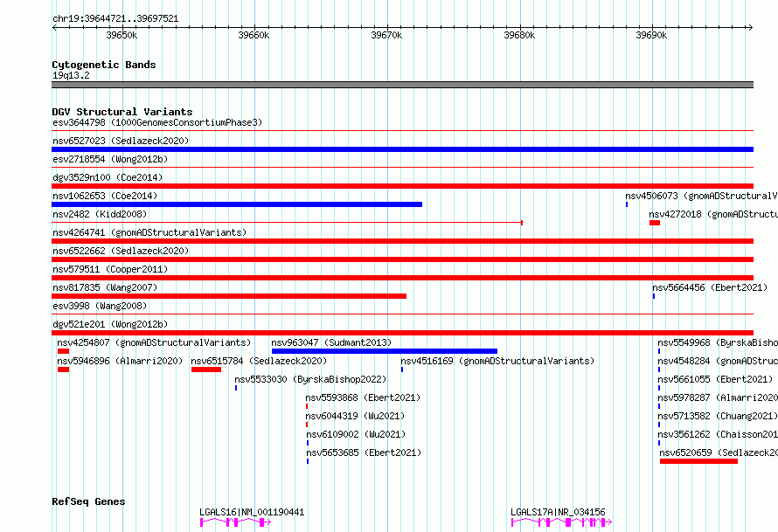Open the nsv4264741 gnomAD variant label
The image size is (778, 532).
click(x=149, y=232)
